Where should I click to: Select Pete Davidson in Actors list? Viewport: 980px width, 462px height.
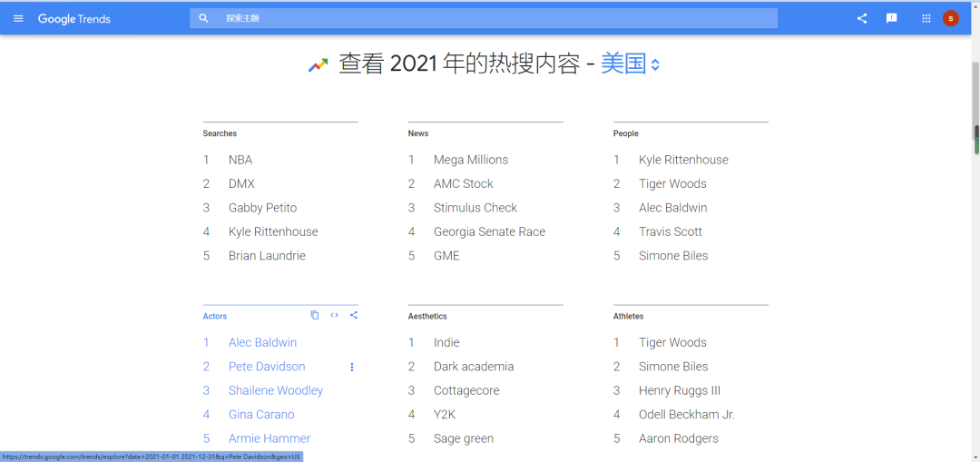(x=267, y=367)
